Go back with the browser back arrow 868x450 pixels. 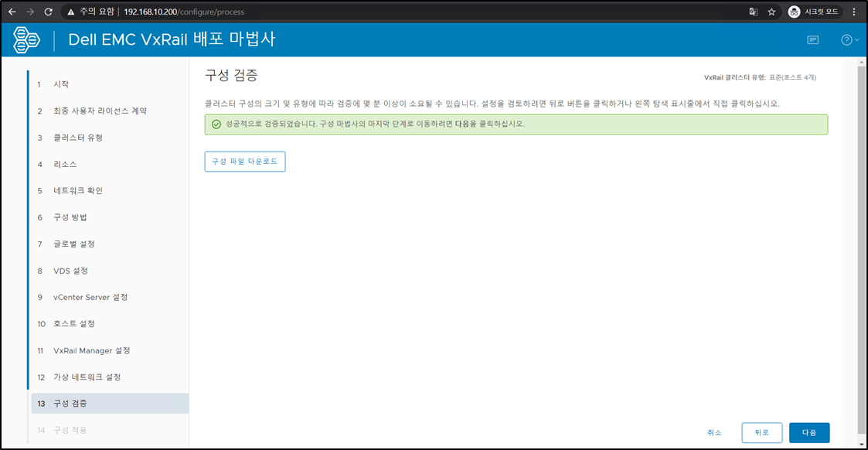point(12,12)
